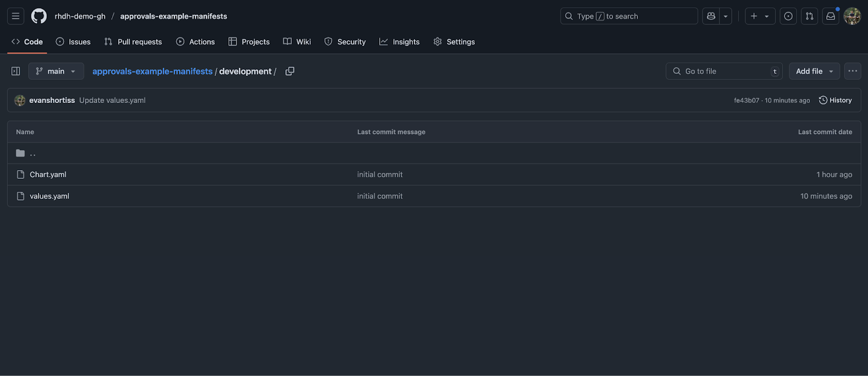Open the more options ellipsis menu
Image resolution: width=868 pixels, height=376 pixels.
pos(852,71)
